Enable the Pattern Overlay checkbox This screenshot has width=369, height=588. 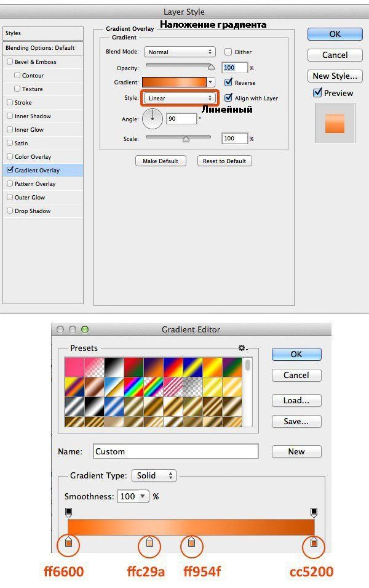(10, 183)
